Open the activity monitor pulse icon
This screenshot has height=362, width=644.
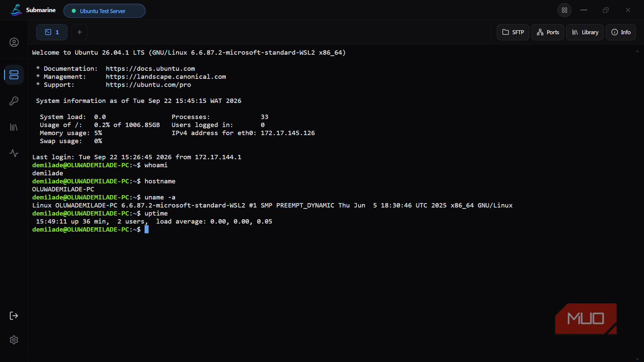tap(14, 153)
